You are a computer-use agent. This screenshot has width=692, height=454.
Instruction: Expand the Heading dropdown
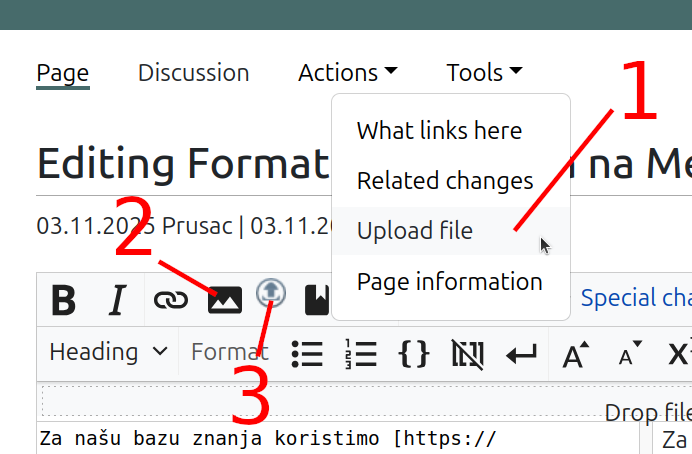point(109,352)
